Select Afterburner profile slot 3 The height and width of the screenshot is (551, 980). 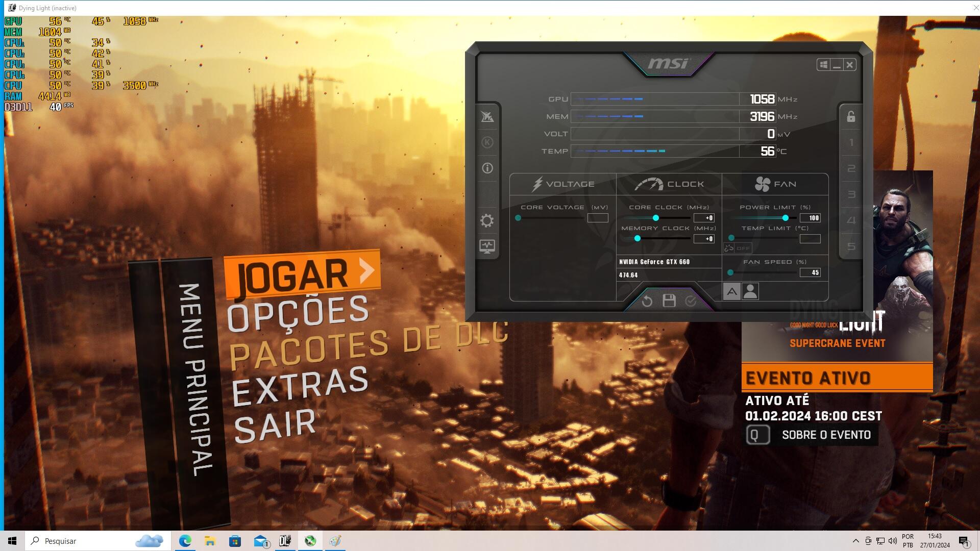click(851, 194)
